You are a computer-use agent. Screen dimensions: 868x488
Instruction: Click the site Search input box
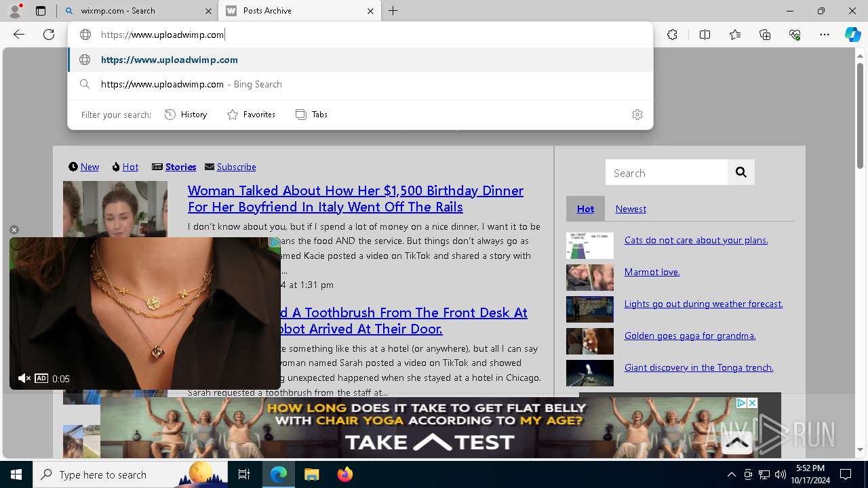pos(667,173)
